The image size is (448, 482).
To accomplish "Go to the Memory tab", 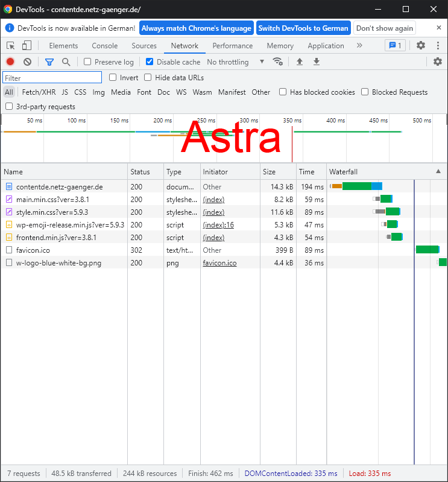I will (280, 46).
